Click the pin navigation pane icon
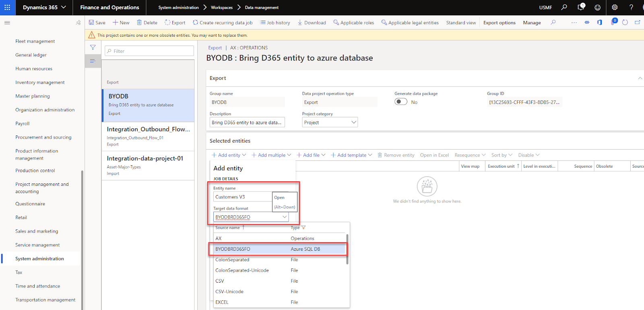 (x=78, y=23)
